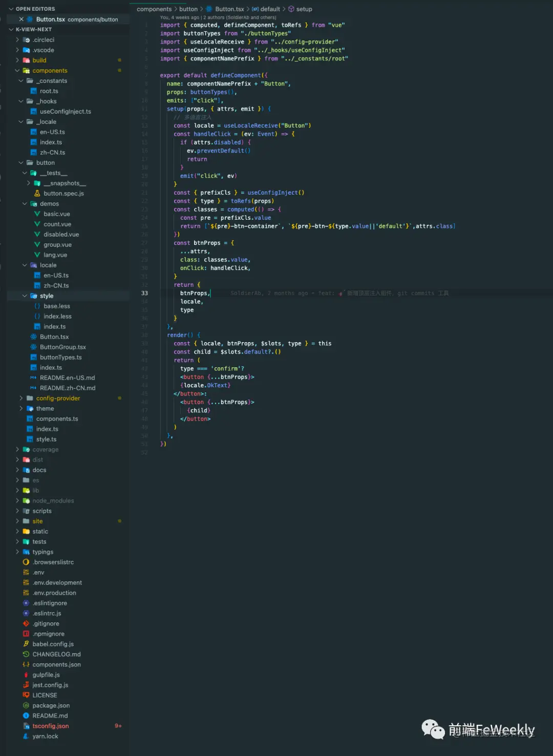
Task: Collapse the components folder chevron
Action: (x=17, y=70)
